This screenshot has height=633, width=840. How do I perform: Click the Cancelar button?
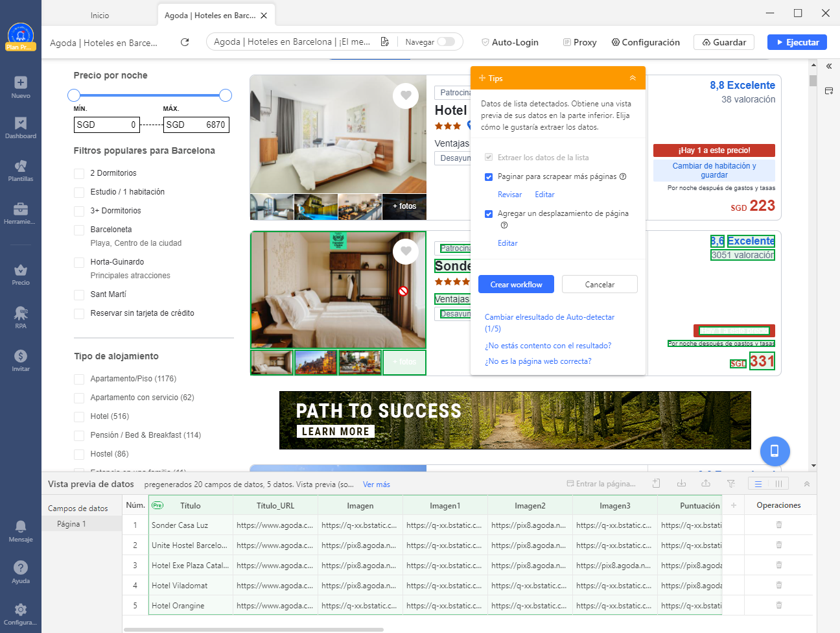pyautogui.click(x=600, y=284)
